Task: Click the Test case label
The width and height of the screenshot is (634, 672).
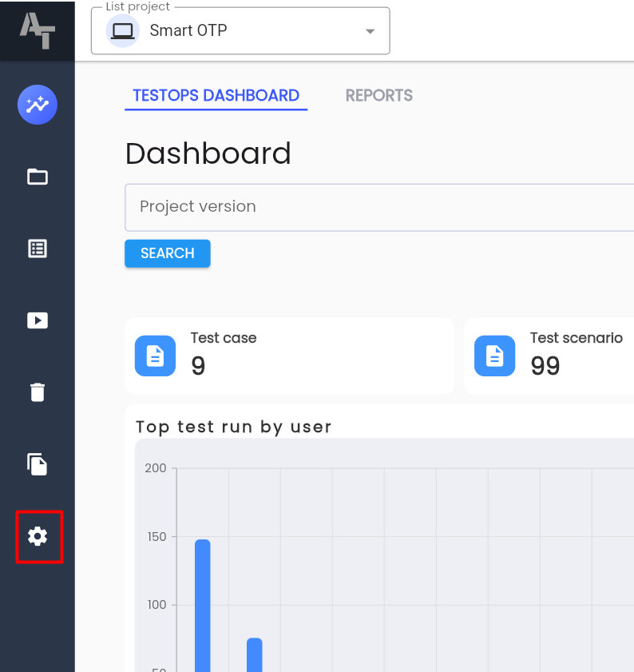Action: pos(224,338)
